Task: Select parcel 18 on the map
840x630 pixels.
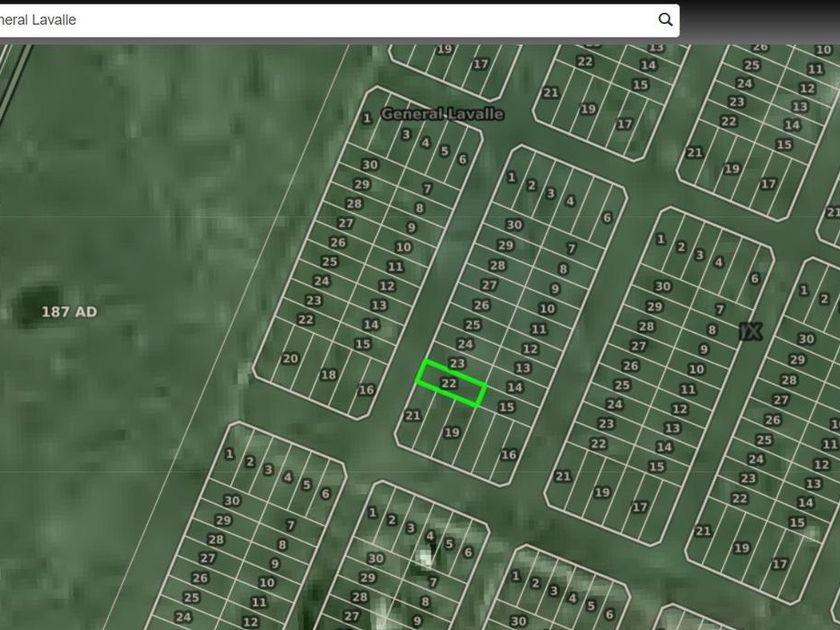Action: pos(328,374)
